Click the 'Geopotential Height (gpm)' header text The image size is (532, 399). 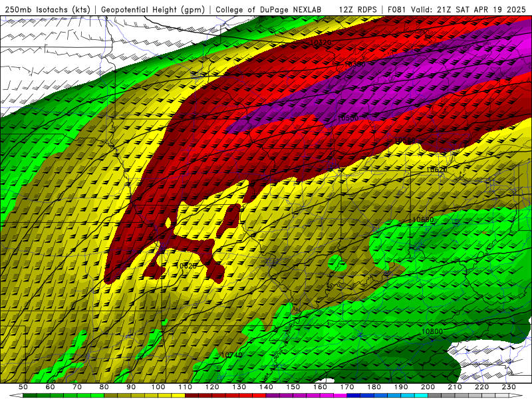pos(153,10)
